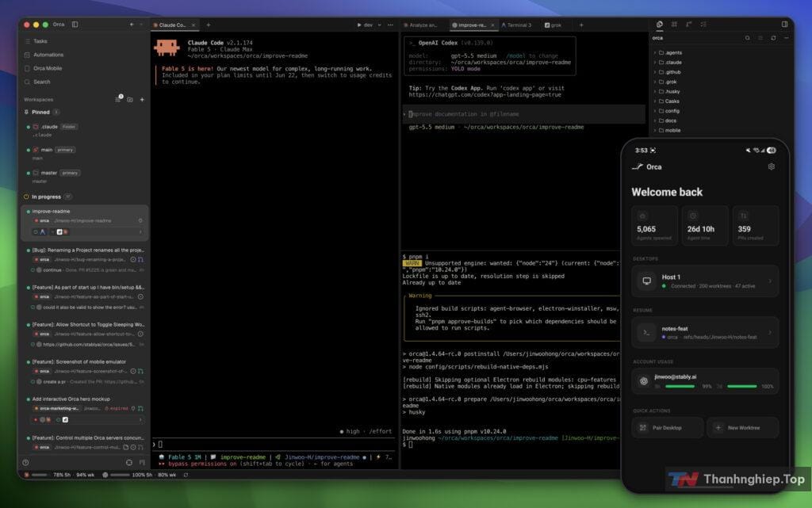Collapse the In progress section
This screenshot has width=812, height=508.
tap(47, 197)
